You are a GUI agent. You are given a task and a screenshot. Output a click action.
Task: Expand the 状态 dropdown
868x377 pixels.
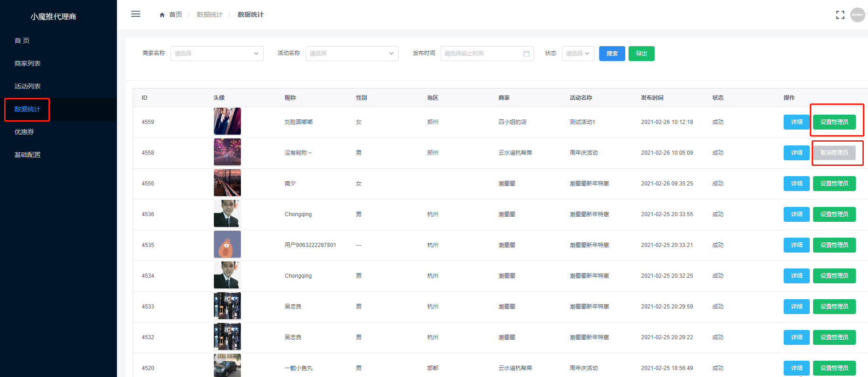tap(578, 54)
